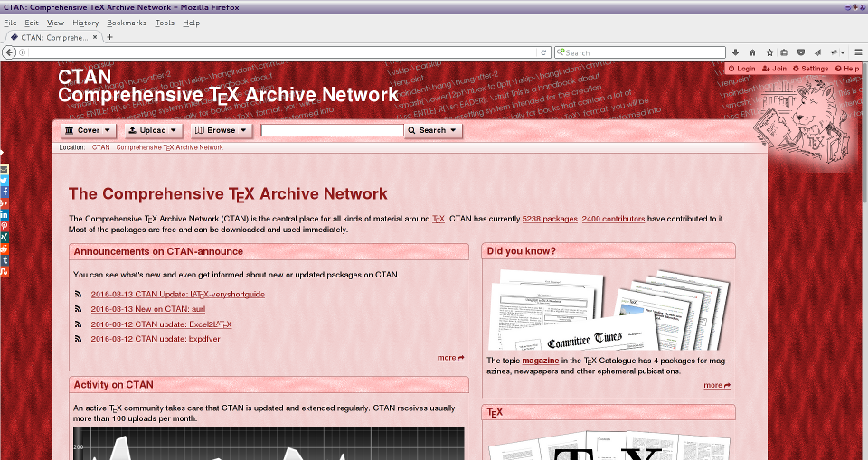The height and width of the screenshot is (460, 868).
Task: Show bookmarks with the clipboard icon
Action: 783,52
